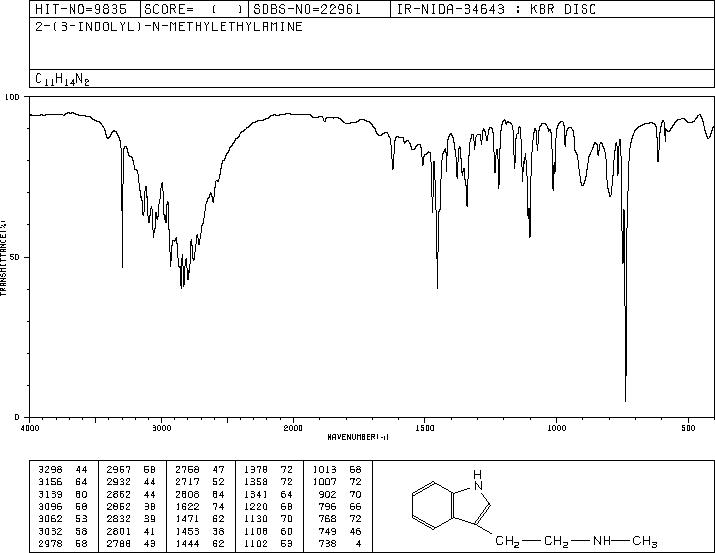Click the SCORE= header cell
The width and height of the screenshot is (715, 553).
(194, 9)
